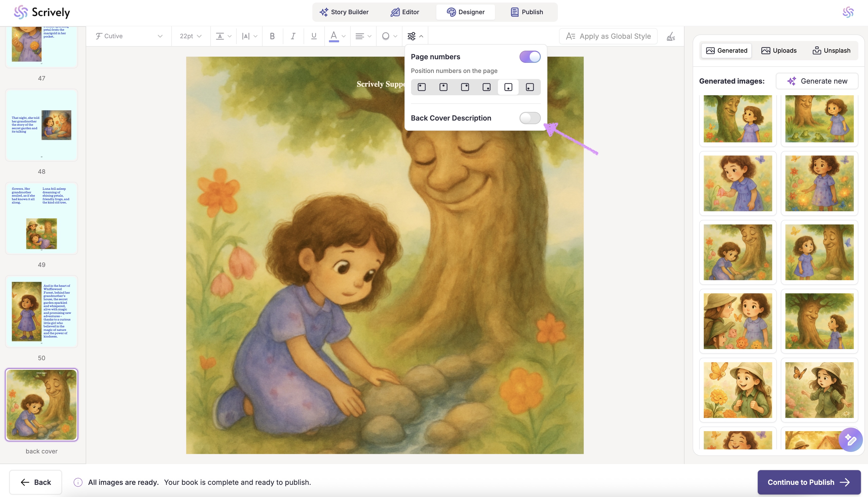Screen dimensions: 868x497
Task: Open the Unsplash images tab
Action: (x=831, y=50)
